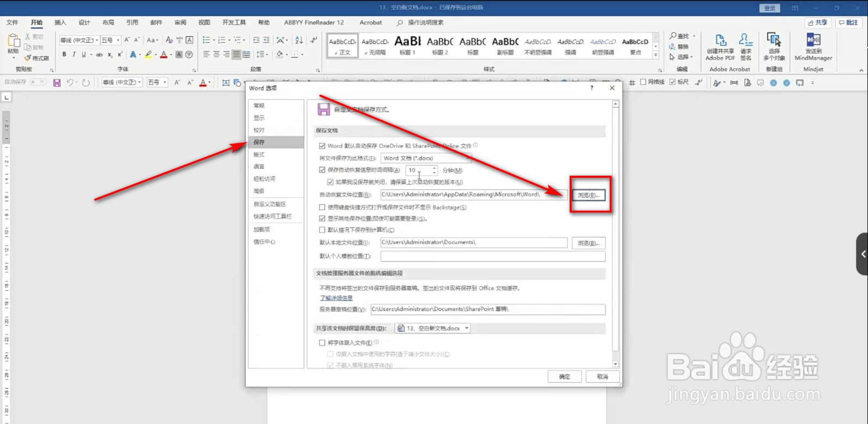This screenshot has width=868, height=424.
Task: Click the Cancel (取消) button
Action: (x=603, y=376)
